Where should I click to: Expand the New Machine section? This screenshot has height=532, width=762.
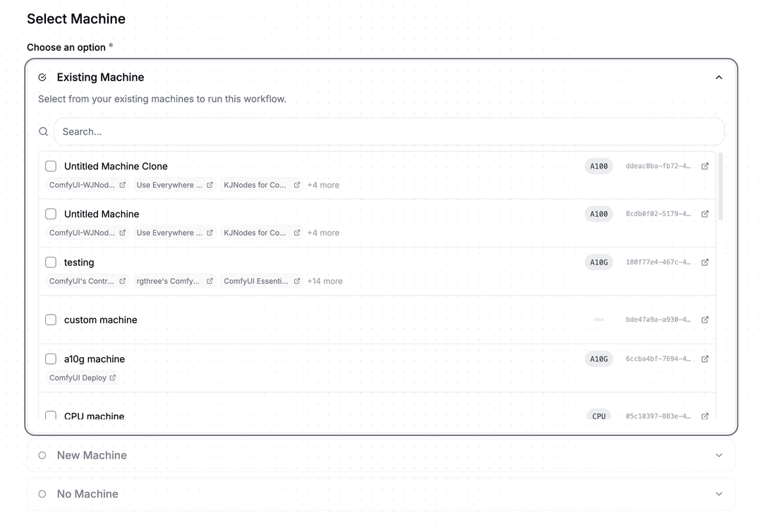click(x=718, y=455)
